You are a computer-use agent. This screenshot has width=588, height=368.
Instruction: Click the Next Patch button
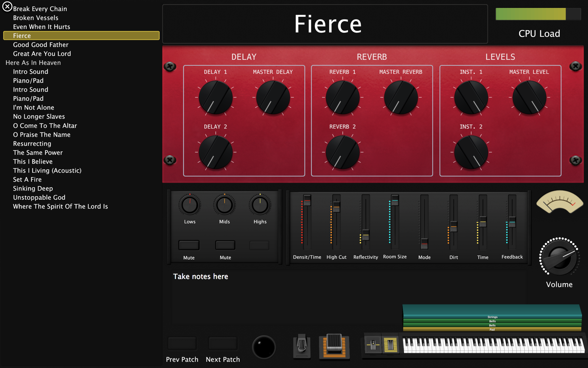pos(223,344)
